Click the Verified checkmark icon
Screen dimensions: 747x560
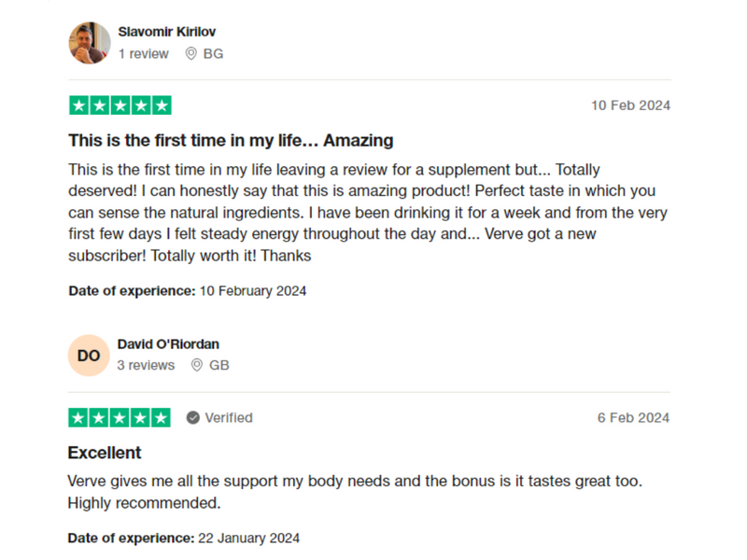pyautogui.click(x=192, y=418)
